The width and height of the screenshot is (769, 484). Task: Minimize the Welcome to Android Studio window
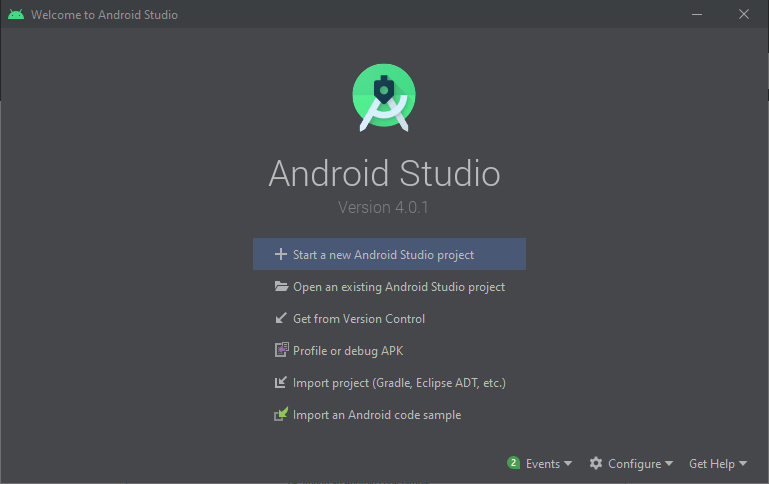click(696, 14)
